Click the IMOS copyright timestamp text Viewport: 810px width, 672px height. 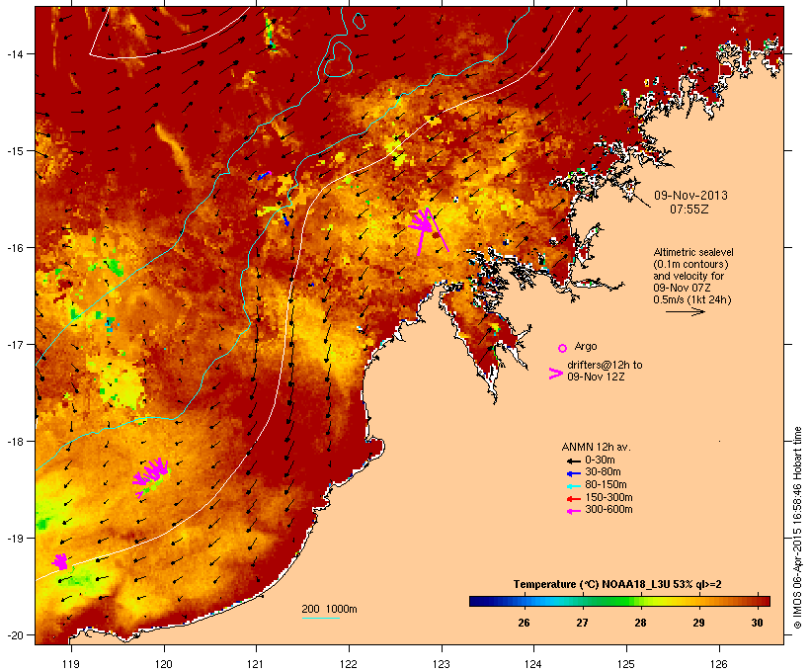[797, 529]
